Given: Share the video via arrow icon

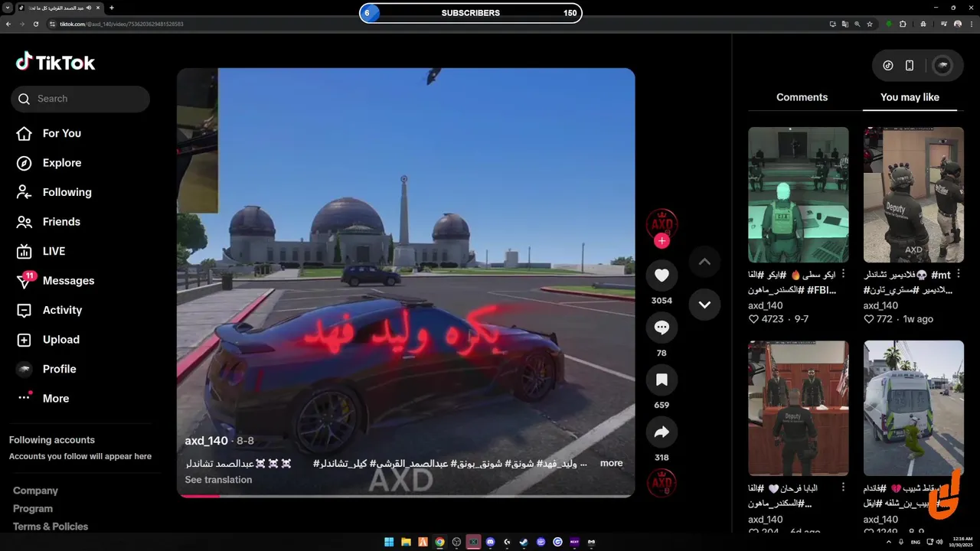Looking at the screenshot, I should (661, 432).
